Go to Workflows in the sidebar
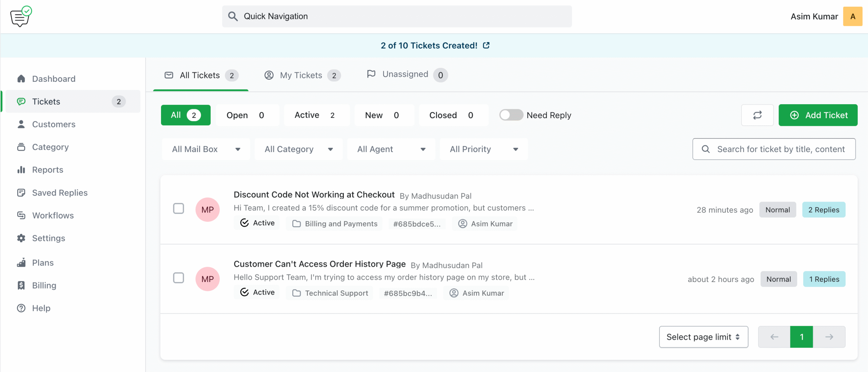This screenshot has height=372, width=868. 53,216
